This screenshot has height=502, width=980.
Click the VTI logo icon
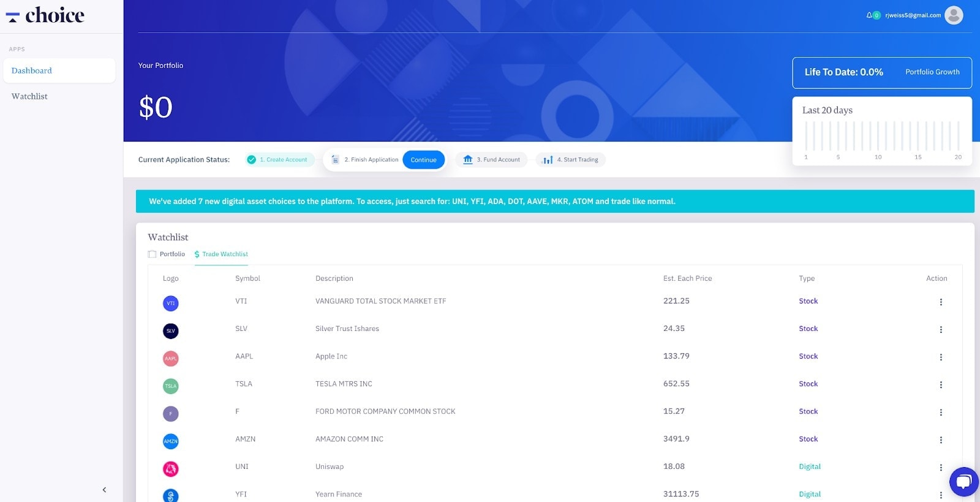[x=171, y=303]
